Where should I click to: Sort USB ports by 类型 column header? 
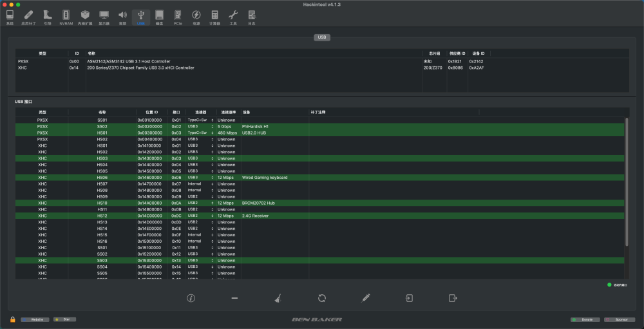[43, 112]
